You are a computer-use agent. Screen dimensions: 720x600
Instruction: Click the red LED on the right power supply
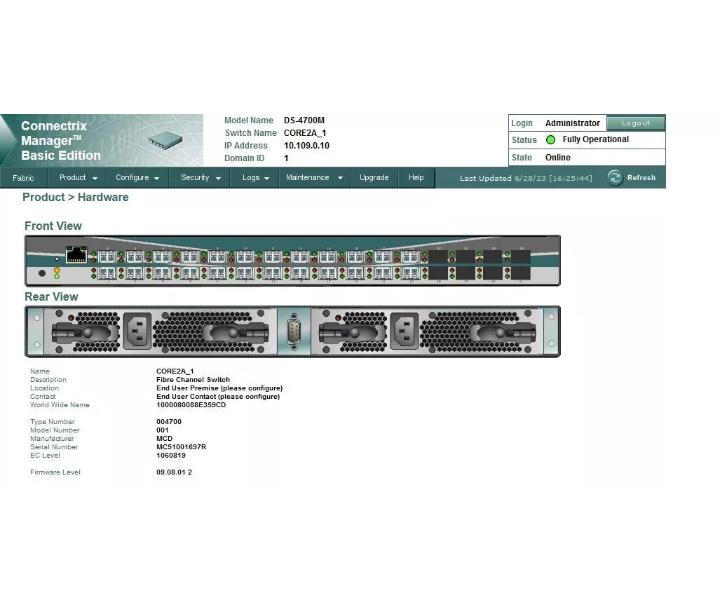(338, 318)
